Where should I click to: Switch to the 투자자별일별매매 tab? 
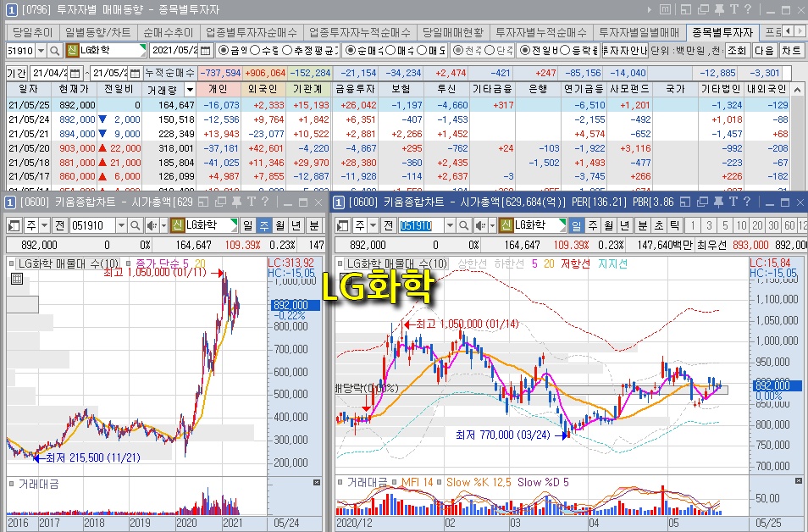(x=639, y=32)
